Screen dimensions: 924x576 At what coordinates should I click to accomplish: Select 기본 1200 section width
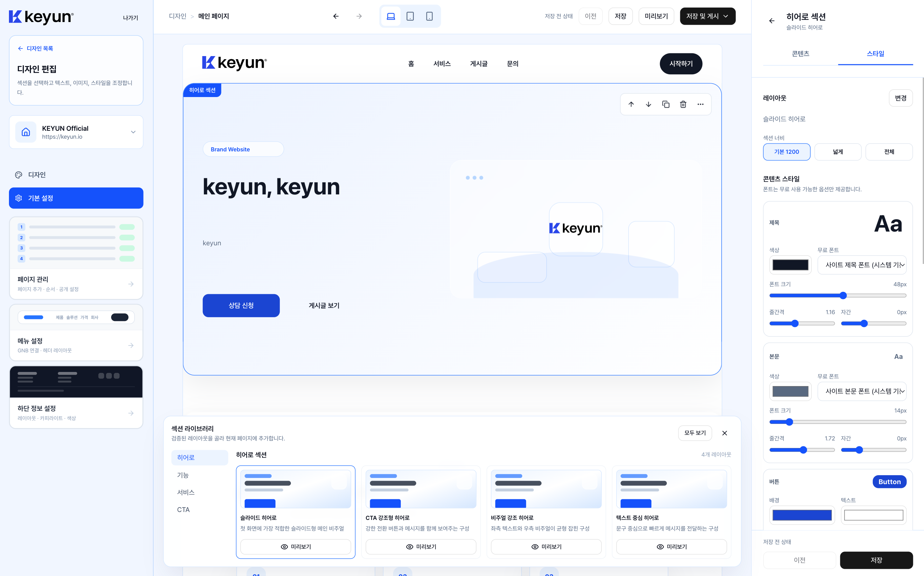pyautogui.click(x=787, y=152)
